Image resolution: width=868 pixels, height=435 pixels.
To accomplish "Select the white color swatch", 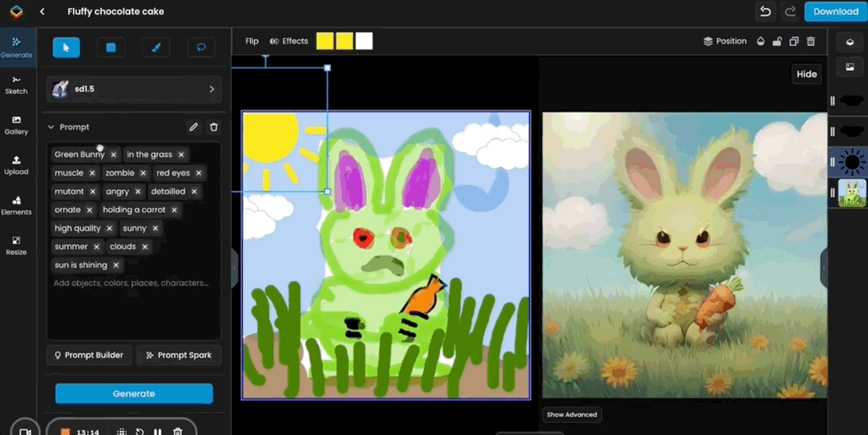I will tap(364, 42).
